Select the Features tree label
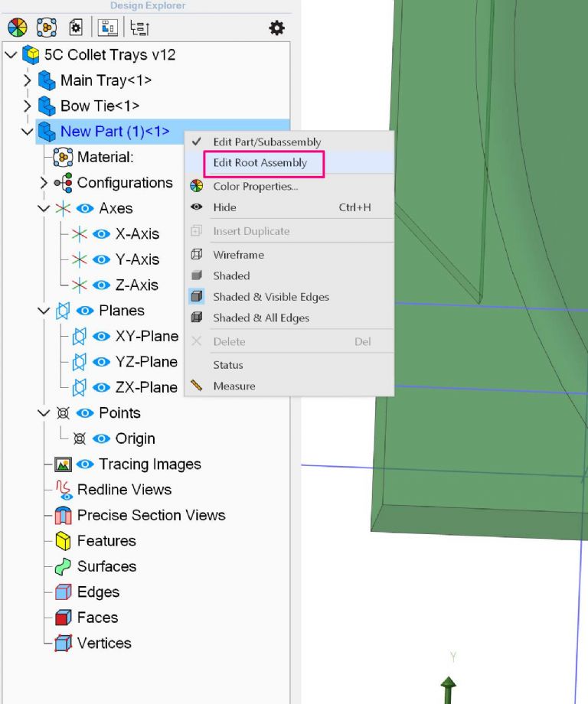588x704 pixels. click(106, 541)
